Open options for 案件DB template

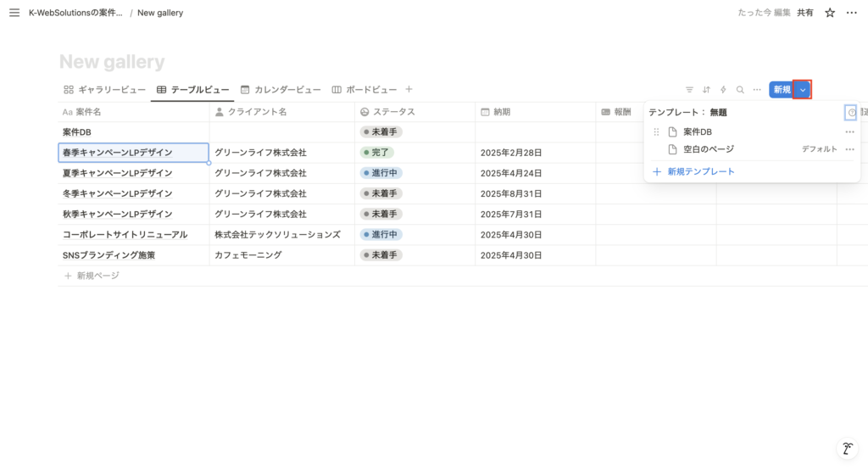[x=849, y=132]
